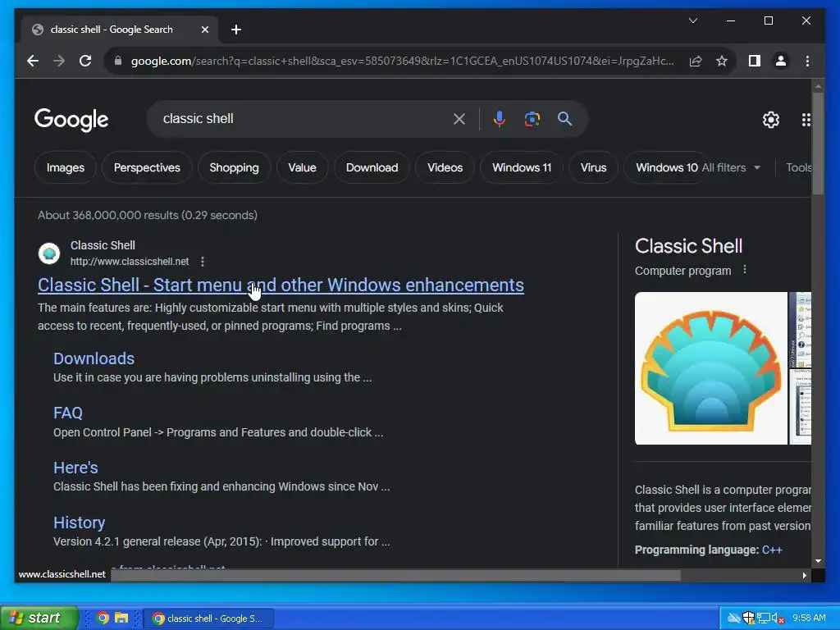Select the Windows 10 filter chip
The width and height of the screenshot is (840, 630).
click(x=666, y=167)
